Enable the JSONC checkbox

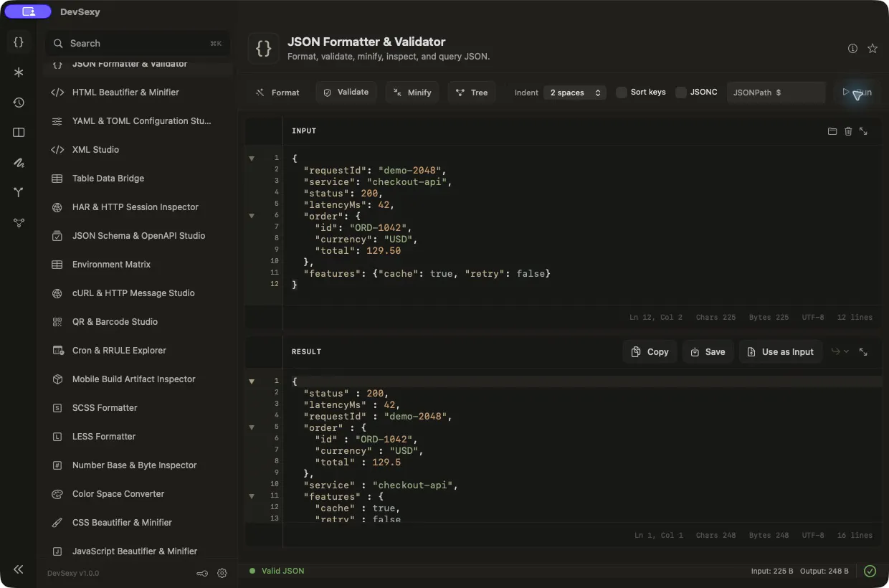(x=681, y=93)
